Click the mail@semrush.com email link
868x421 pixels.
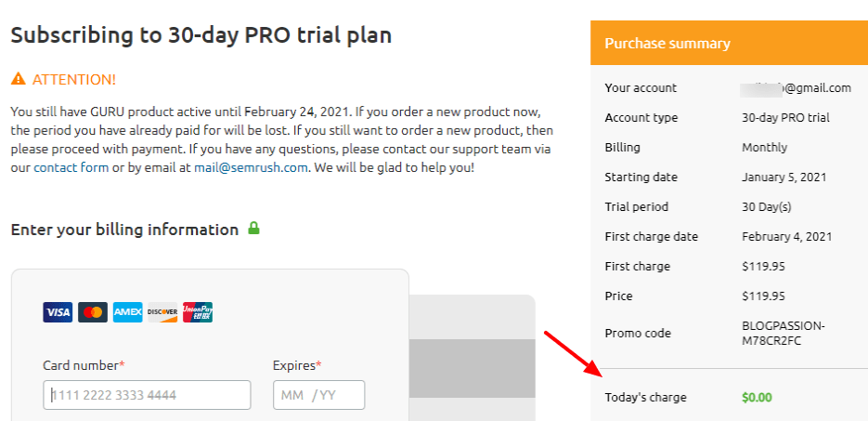tap(251, 168)
